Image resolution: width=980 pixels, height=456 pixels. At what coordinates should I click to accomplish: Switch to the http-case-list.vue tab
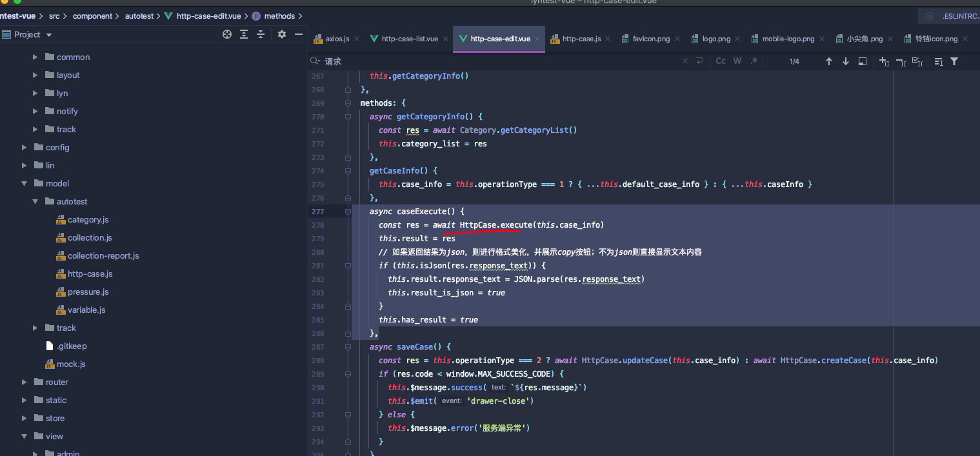point(410,39)
